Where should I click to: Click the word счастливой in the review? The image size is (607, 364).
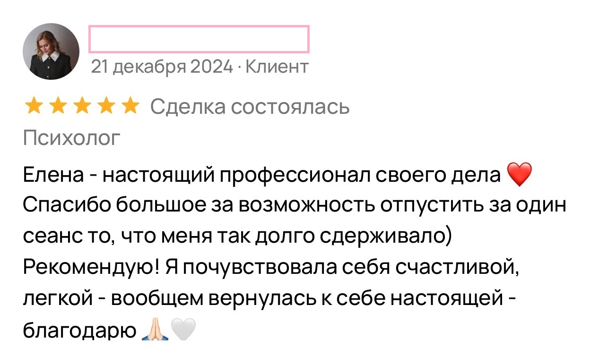click(457, 268)
